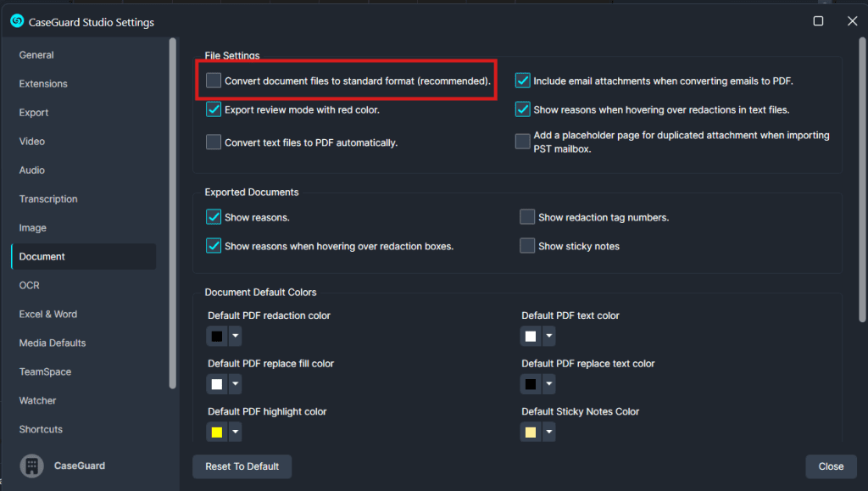The image size is (868, 491).
Task: Uncheck Export review mode with red color
Action: coord(214,109)
